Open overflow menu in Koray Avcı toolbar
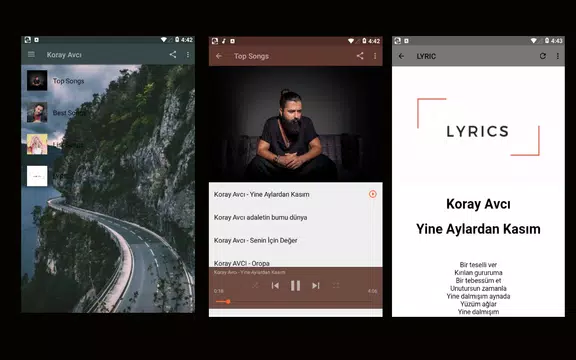The image size is (576, 360). click(x=188, y=54)
